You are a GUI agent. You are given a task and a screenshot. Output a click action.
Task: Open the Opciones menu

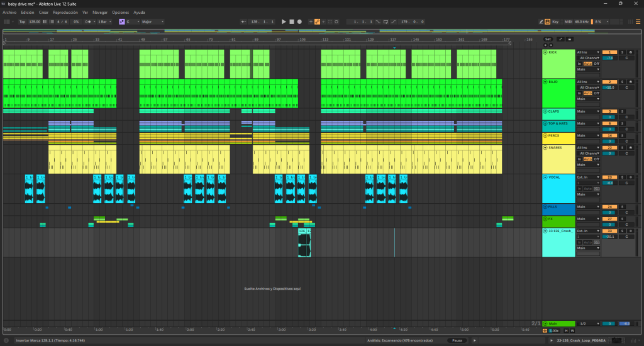point(120,12)
